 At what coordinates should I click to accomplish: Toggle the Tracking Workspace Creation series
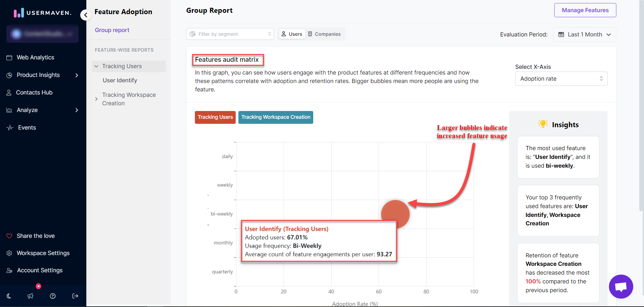point(275,117)
